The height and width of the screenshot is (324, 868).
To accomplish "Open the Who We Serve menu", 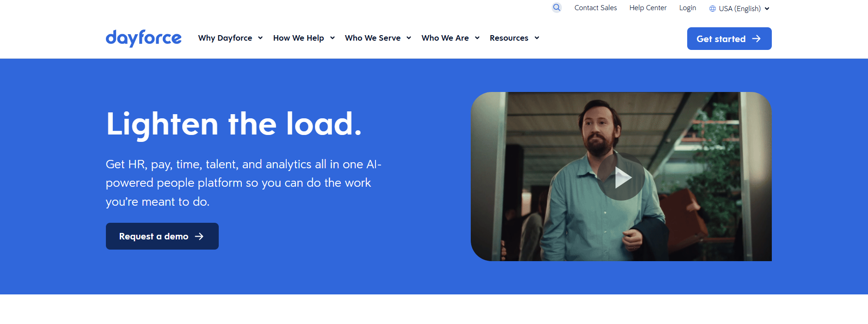I will (x=373, y=38).
